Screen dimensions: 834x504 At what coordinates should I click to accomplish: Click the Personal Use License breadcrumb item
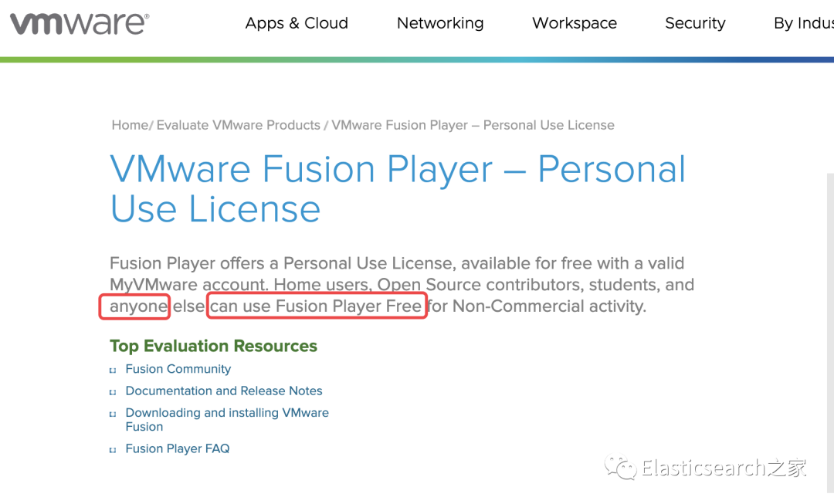point(473,125)
